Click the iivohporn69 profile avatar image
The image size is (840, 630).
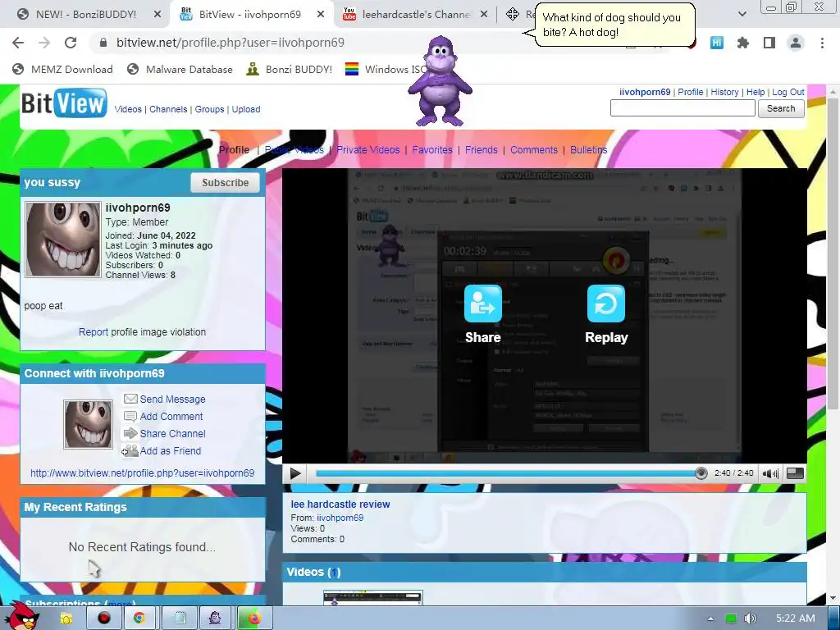pyautogui.click(x=63, y=240)
